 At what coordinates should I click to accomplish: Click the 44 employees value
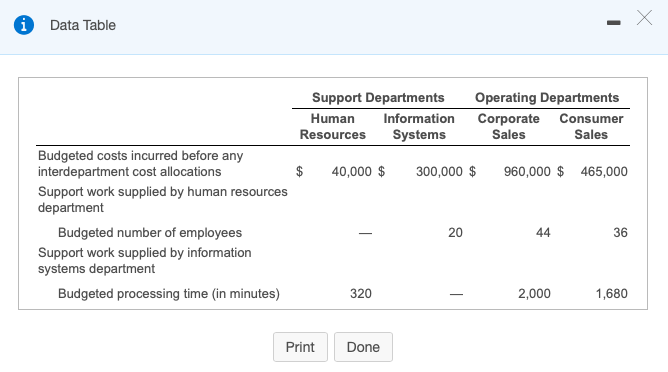543,233
